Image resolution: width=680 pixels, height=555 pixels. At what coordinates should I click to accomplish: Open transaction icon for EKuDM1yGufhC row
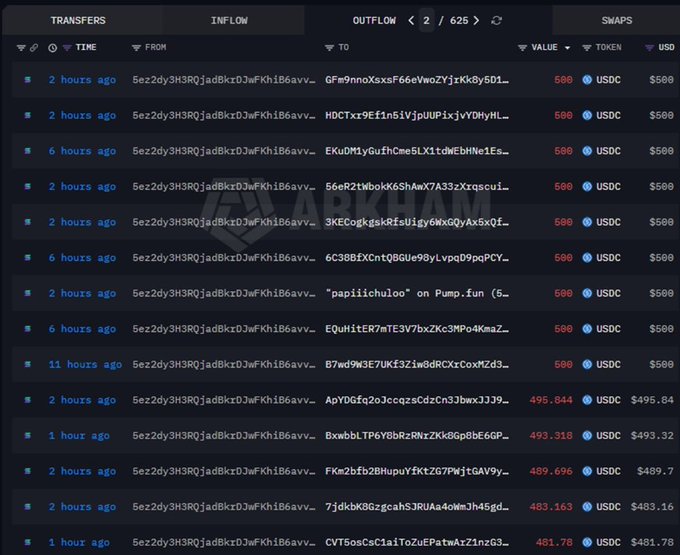coord(27,151)
